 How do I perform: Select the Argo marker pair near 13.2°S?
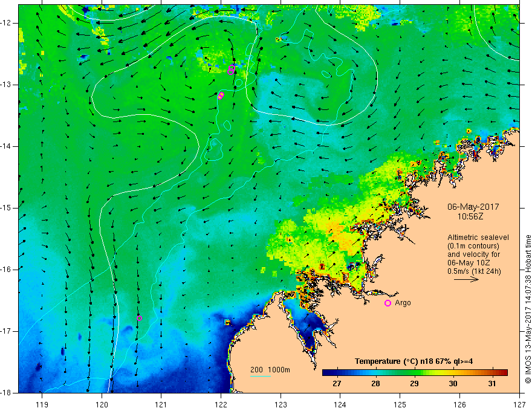click(x=221, y=95)
